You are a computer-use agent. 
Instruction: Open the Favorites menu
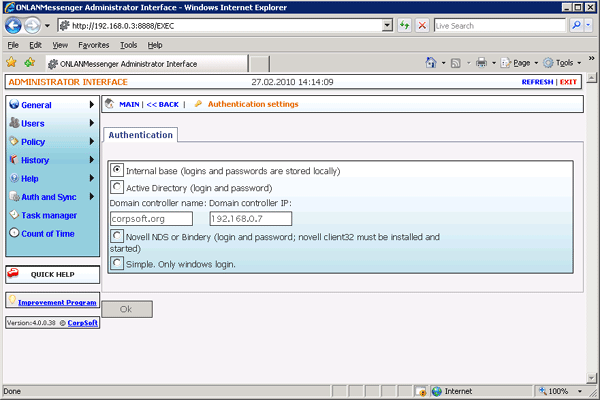point(94,45)
